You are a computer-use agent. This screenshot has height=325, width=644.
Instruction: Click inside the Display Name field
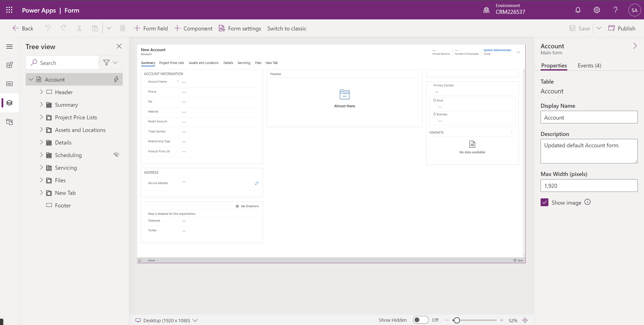click(589, 117)
